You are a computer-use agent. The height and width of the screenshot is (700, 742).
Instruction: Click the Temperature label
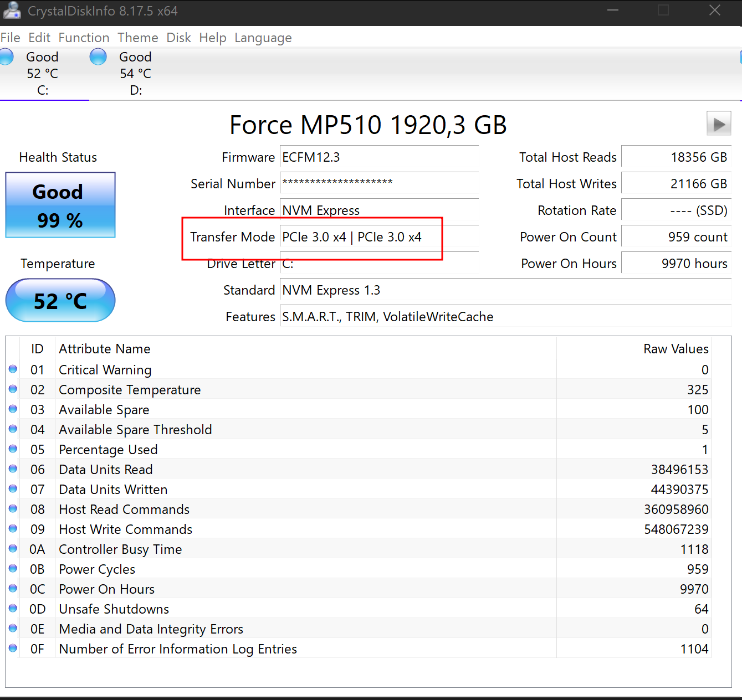pos(58,264)
